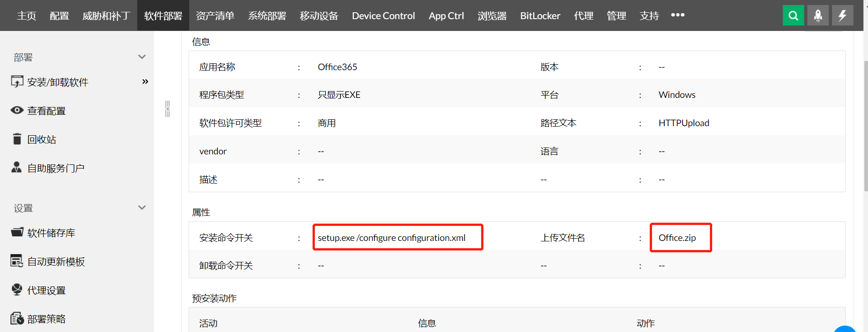Click the auto-update template (自动更新模板) icon

[17, 261]
